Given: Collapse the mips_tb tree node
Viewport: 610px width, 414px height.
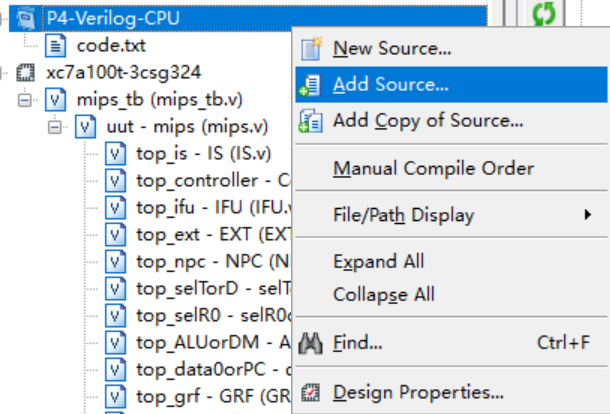Looking at the screenshot, I should (25, 100).
